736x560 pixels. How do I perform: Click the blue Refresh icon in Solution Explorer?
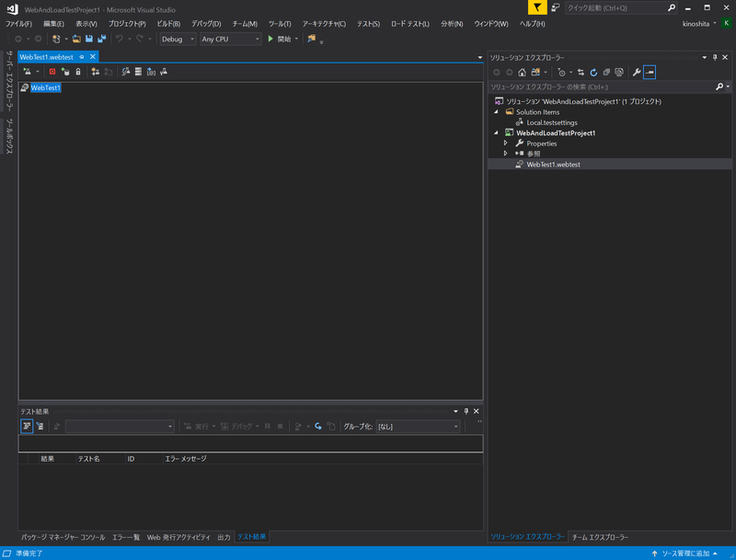point(593,73)
